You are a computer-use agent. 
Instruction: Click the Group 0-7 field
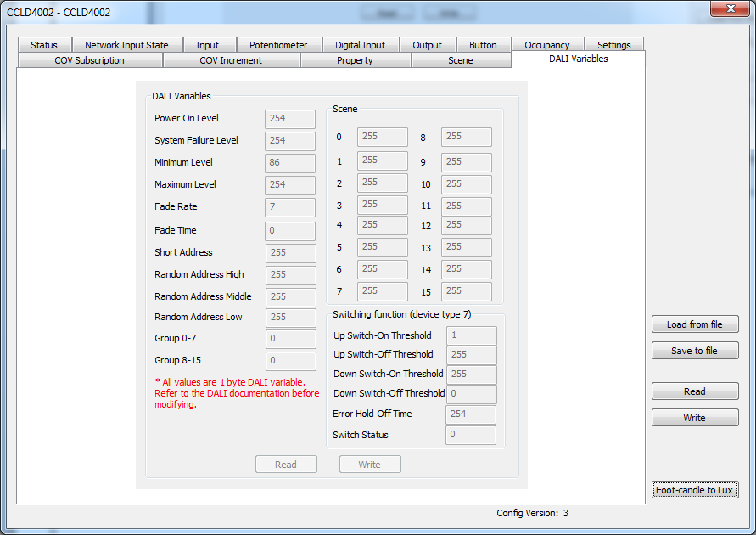pos(291,339)
